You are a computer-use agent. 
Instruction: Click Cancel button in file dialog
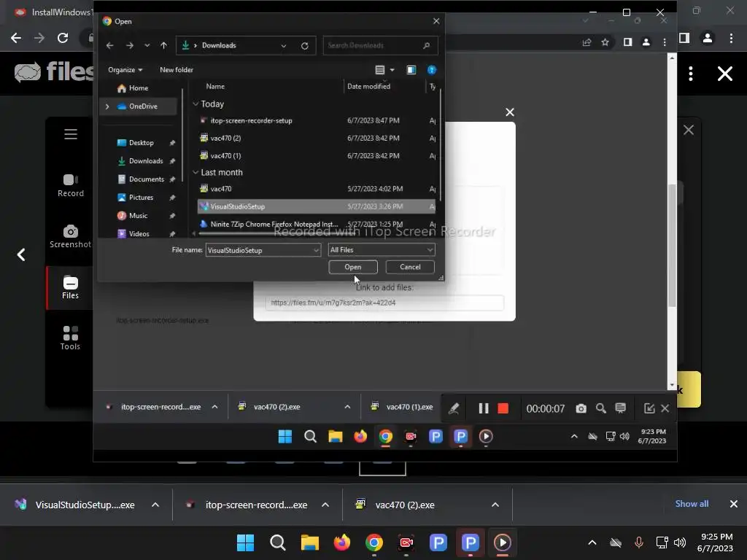410,267
